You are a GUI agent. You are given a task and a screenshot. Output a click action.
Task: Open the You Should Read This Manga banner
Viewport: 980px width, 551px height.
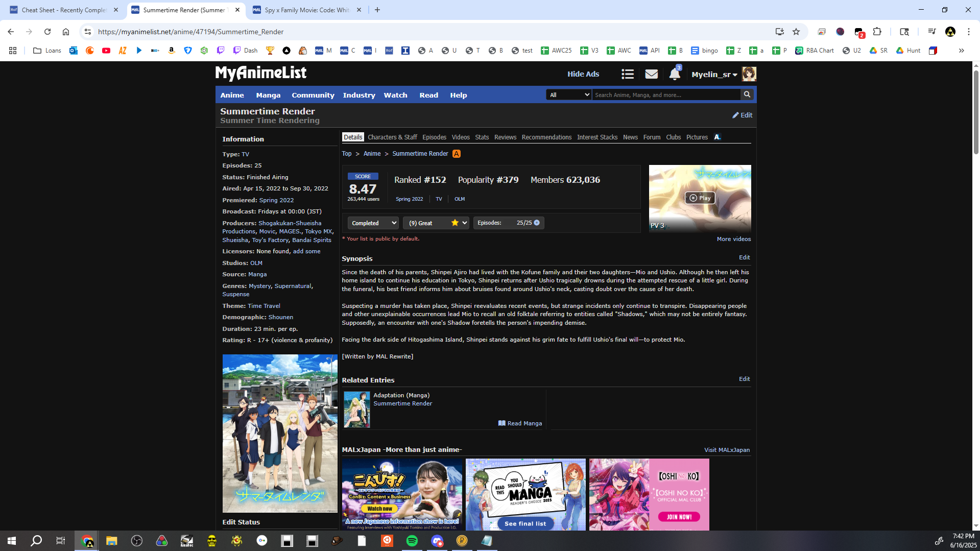coord(525,494)
